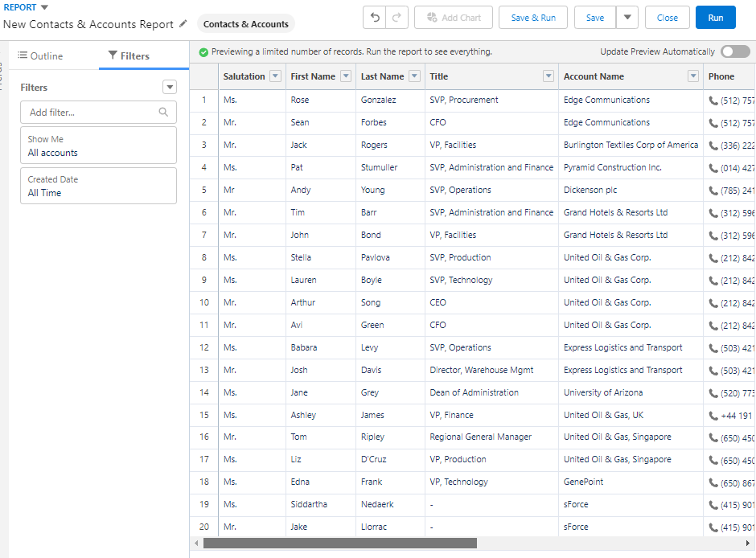
Task: Click phone icon in Siddartha Nedaerk row
Action: pyautogui.click(x=713, y=505)
